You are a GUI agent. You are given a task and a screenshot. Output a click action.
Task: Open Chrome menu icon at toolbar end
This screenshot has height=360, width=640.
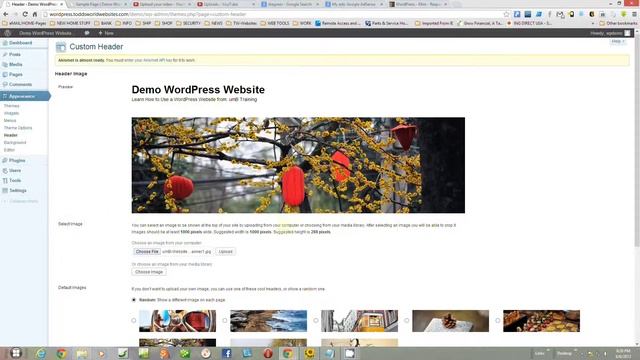click(x=634, y=14)
